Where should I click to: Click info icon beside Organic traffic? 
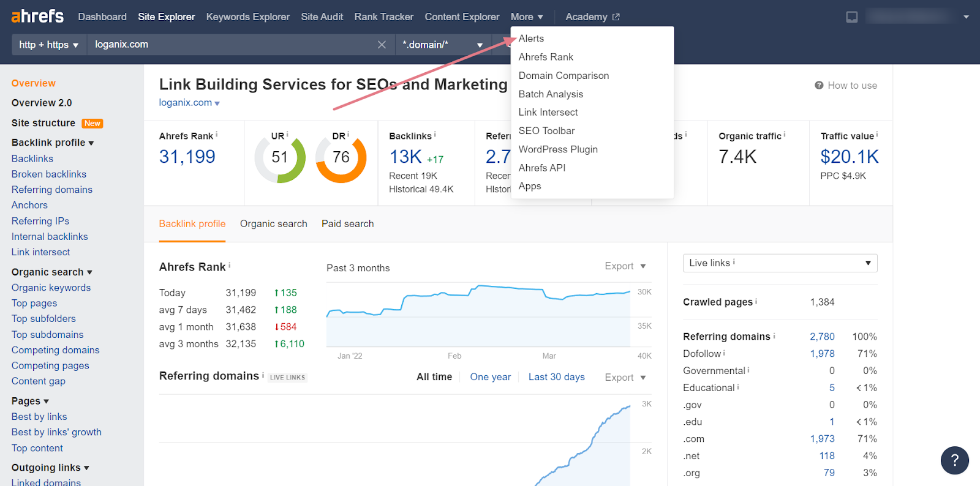coord(785,134)
